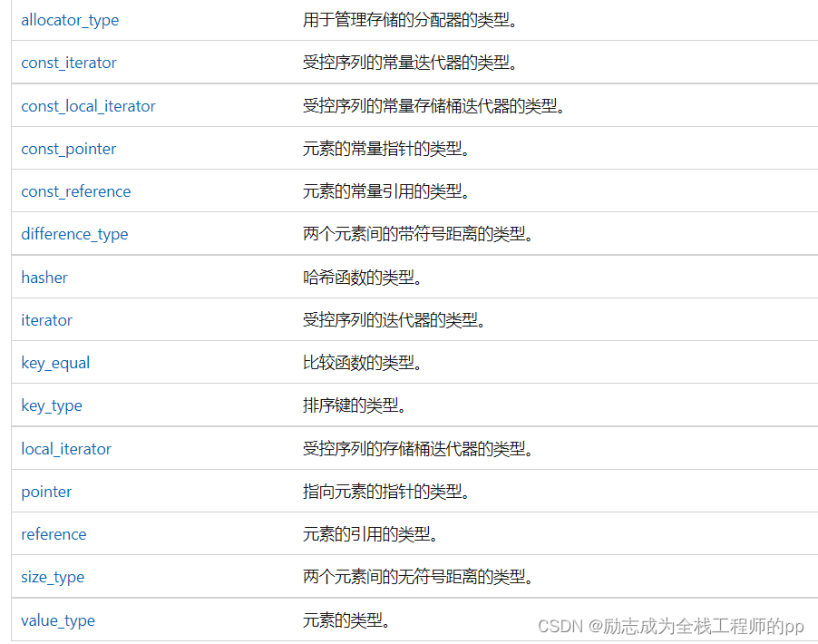Select text '受控序列的迭代器的类型。'
Image resolution: width=818 pixels, height=644 pixels.
(x=394, y=320)
